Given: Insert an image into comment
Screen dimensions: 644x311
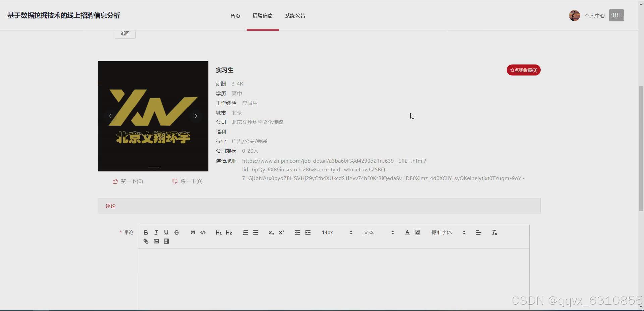Looking at the screenshot, I should tap(156, 241).
